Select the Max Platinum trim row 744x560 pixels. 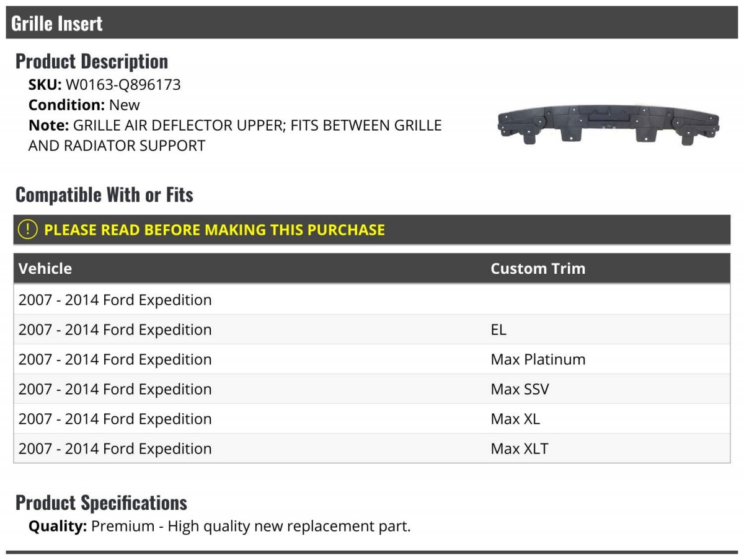pos(372,359)
